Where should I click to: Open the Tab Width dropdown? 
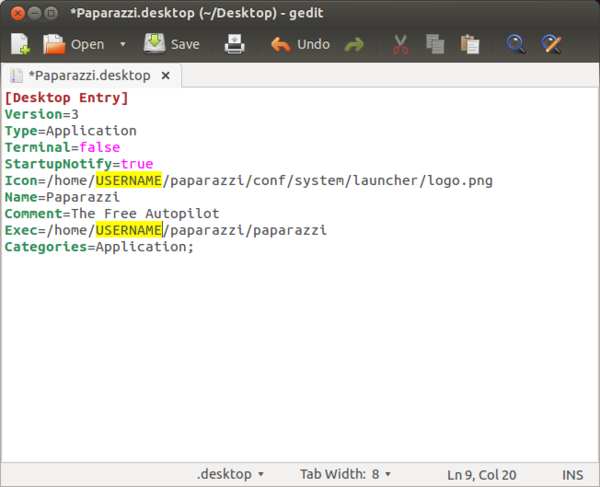click(345, 474)
